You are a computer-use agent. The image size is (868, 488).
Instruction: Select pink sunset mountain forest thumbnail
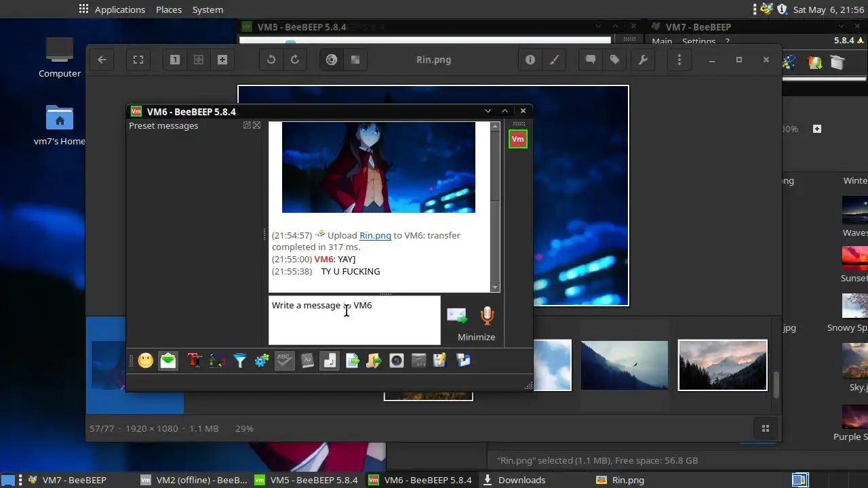coord(723,365)
